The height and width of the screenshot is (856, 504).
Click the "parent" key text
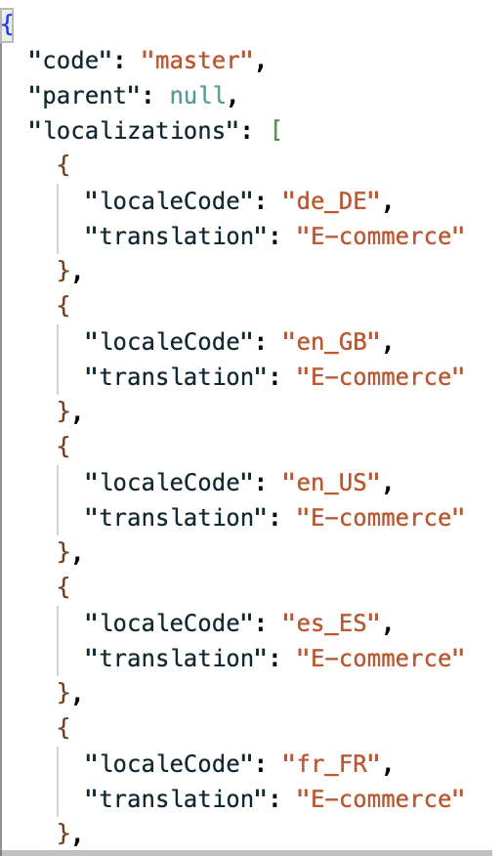(85, 96)
